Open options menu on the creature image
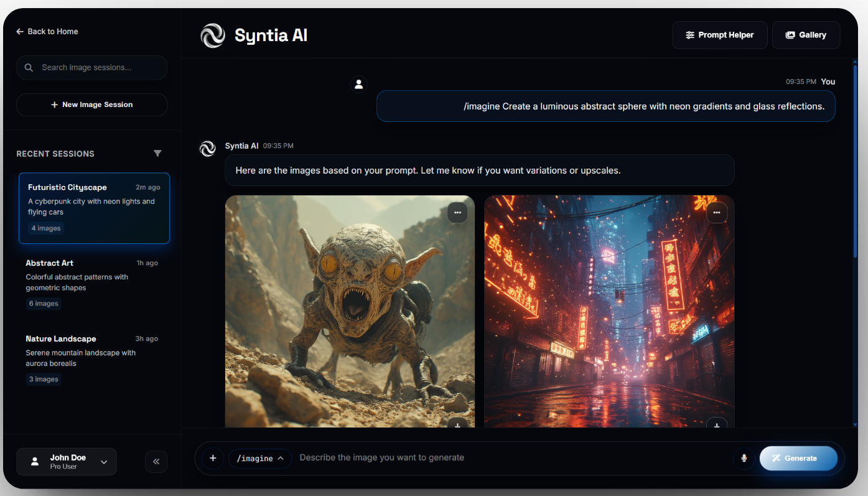 pos(457,212)
